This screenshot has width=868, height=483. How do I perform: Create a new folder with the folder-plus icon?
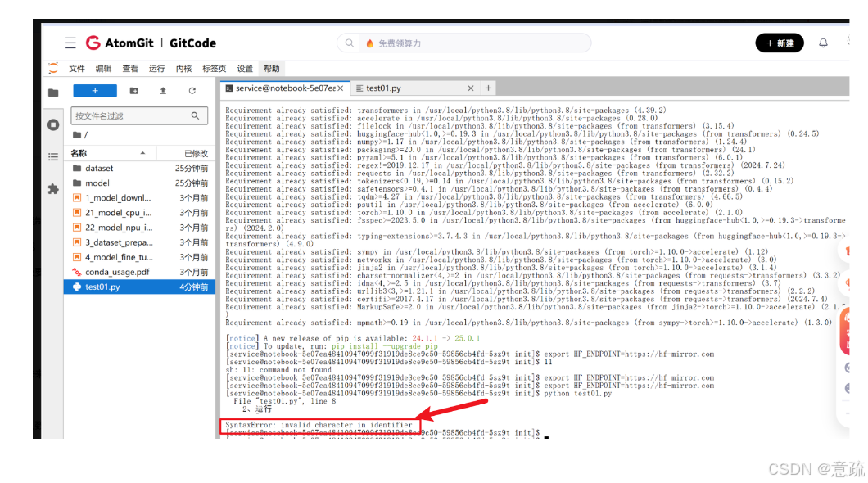(134, 91)
